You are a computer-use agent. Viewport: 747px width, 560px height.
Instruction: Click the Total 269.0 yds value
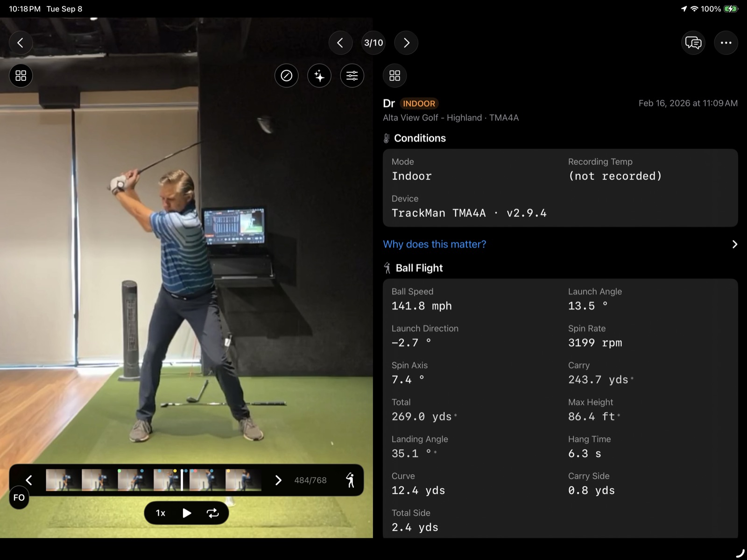tap(422, 417)
